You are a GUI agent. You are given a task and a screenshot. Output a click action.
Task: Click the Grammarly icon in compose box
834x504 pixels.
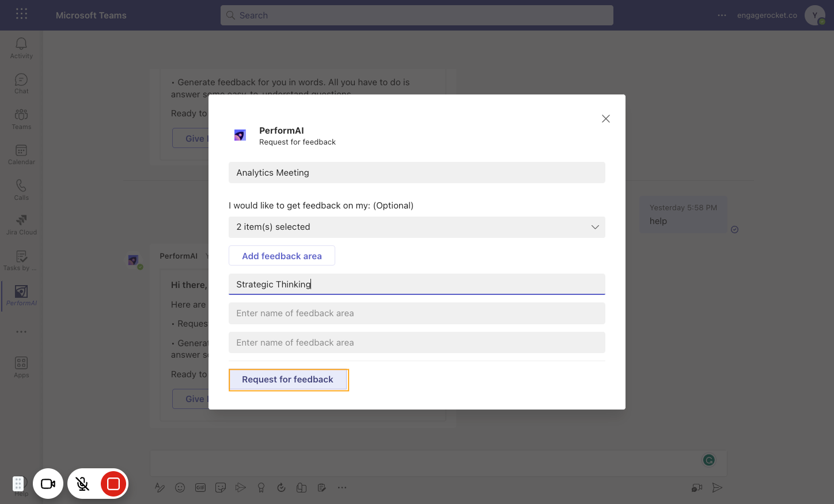point(709,460)
